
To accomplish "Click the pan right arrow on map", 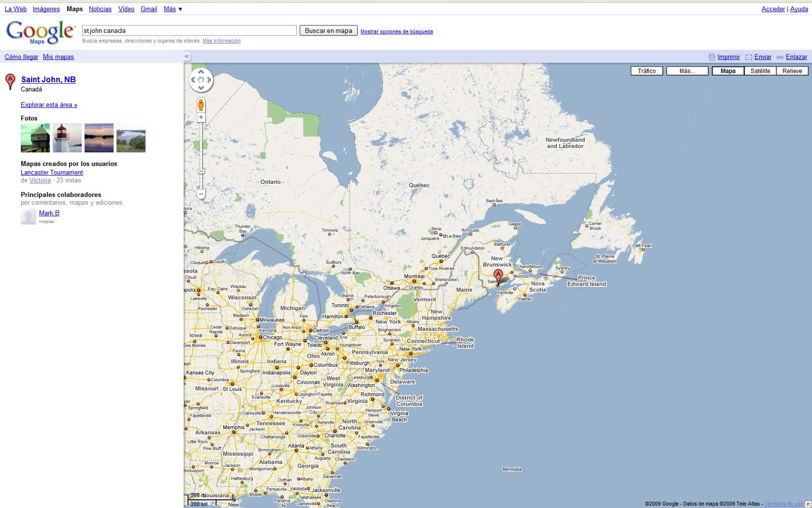I will pyautogui.click(x=209, y=80).
